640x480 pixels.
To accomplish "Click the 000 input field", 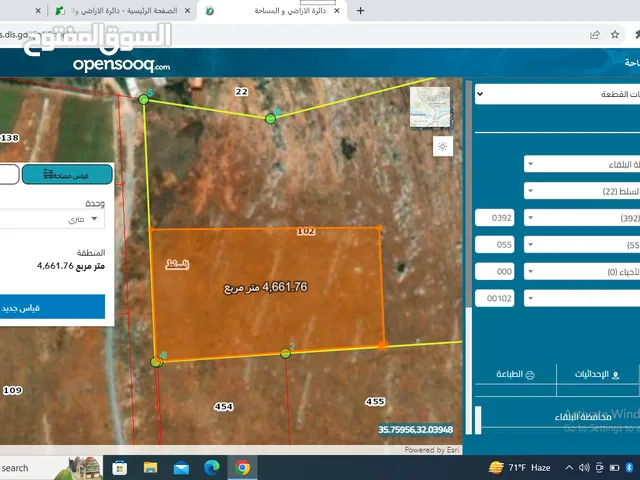I will tap(495, 271).
